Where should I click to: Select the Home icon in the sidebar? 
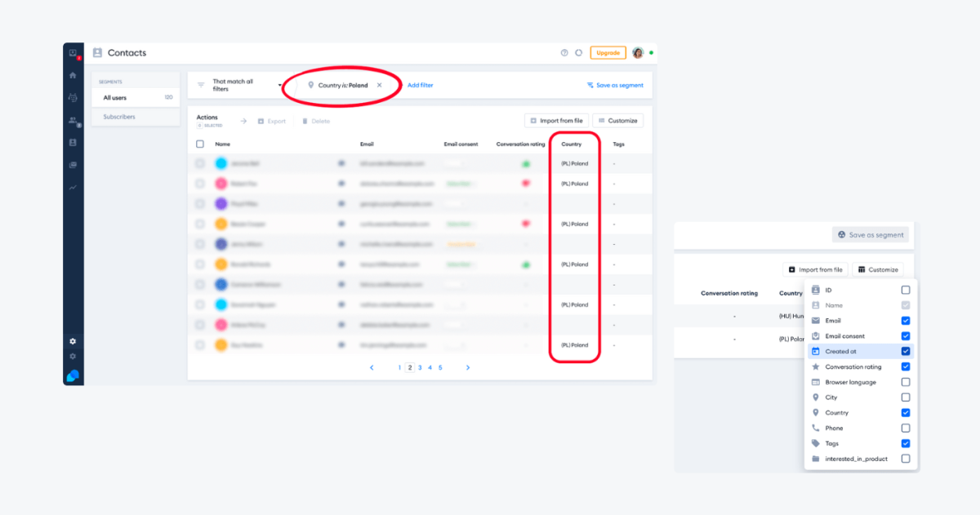tap(73, 73)
